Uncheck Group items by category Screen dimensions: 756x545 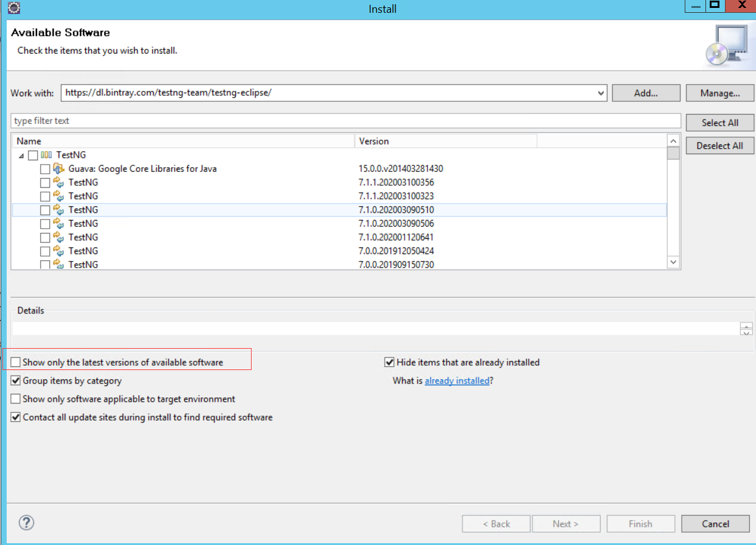16,380
